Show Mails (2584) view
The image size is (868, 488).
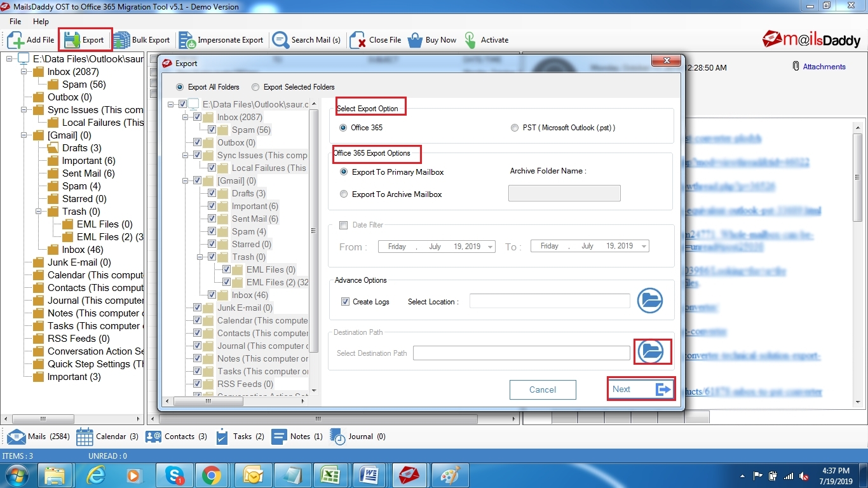coord(37,437)
